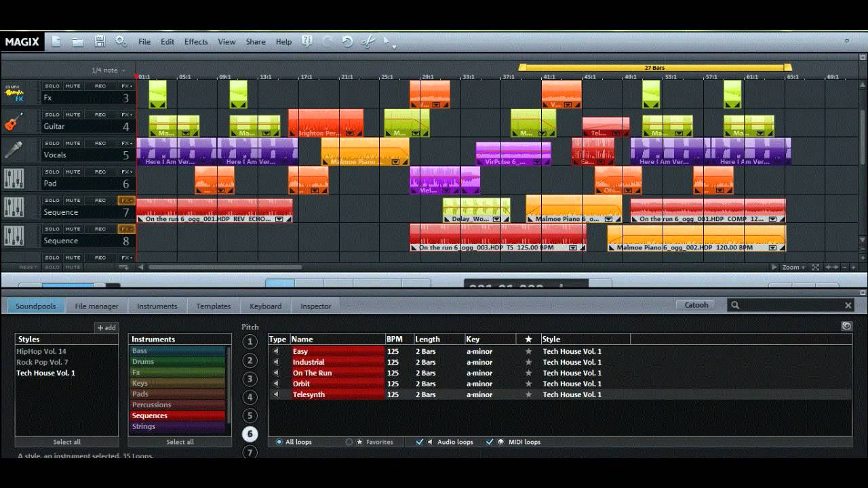
Task: Select the Strings instrument color category
Action: click(177, 426)
